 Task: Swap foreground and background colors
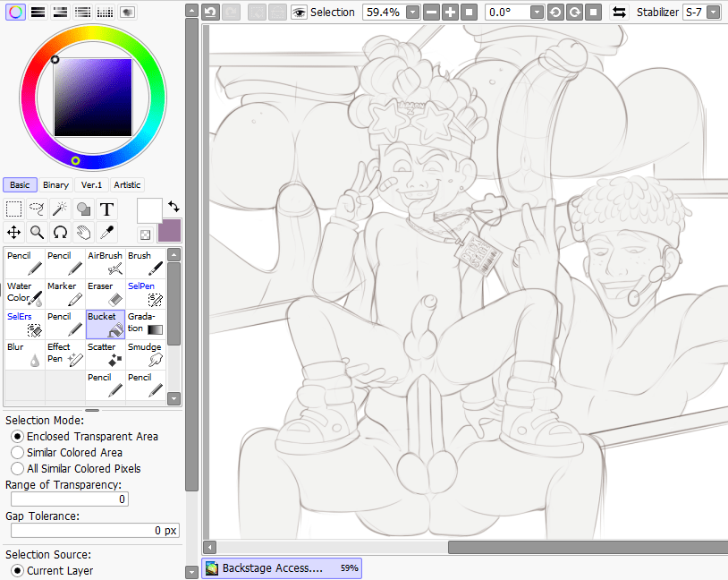click(x=174, y=206)
